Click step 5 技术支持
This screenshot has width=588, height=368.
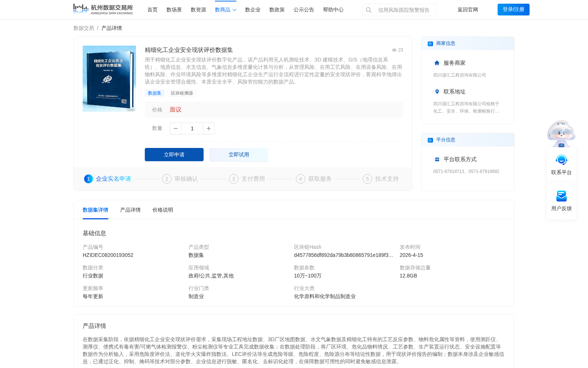381,179
